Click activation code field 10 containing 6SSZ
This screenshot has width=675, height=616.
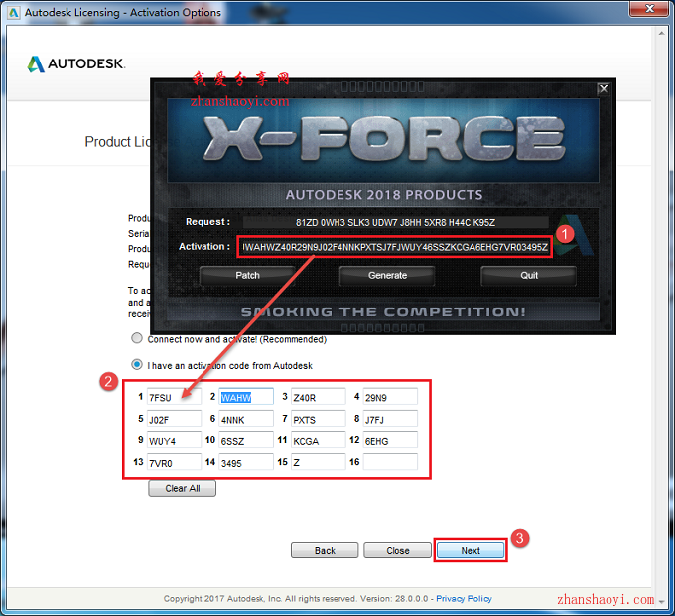pos(246,441)
